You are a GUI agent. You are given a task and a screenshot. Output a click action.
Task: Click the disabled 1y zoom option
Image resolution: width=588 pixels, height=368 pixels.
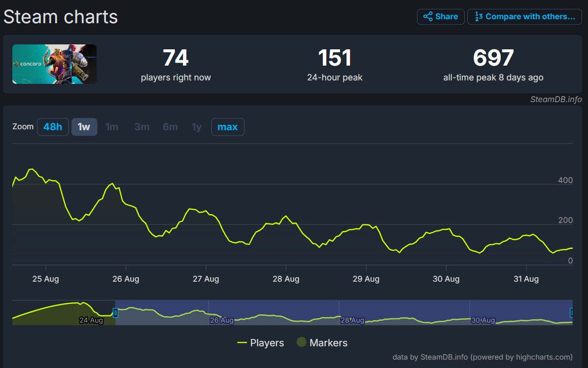pyautogui.click(x=197, y=127)
